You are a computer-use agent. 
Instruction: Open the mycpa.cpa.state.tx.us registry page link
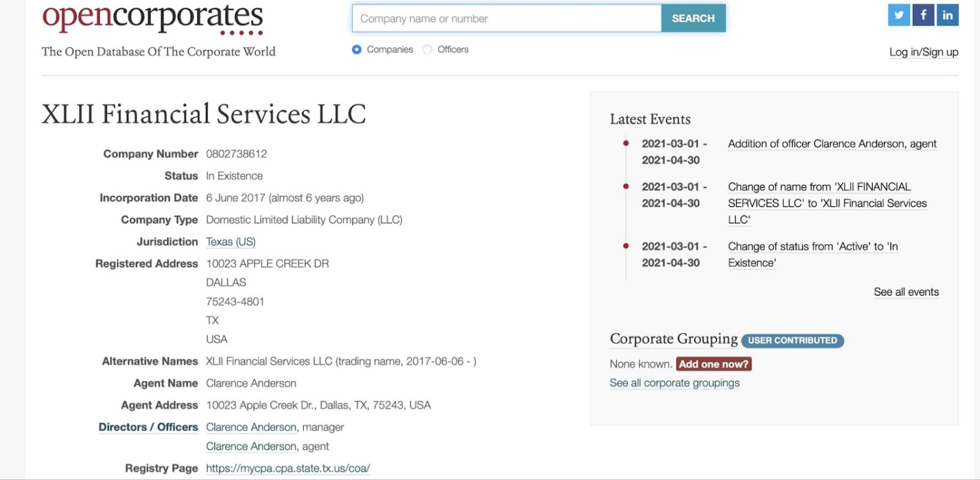[288, 468]
